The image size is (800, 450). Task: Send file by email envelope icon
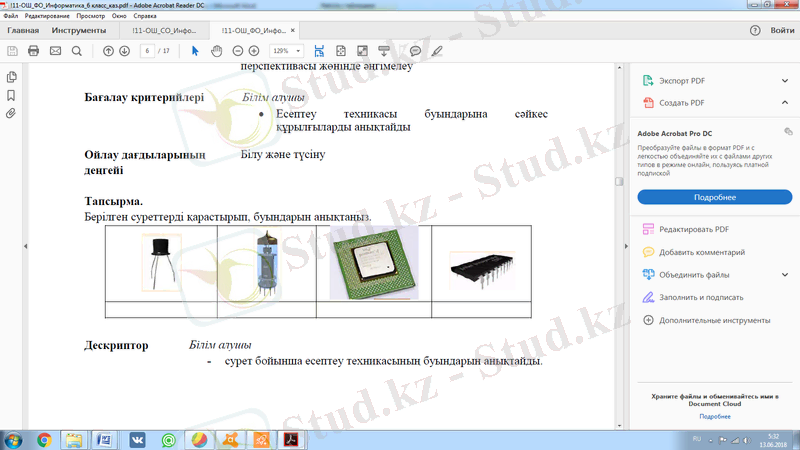(55, 50)
